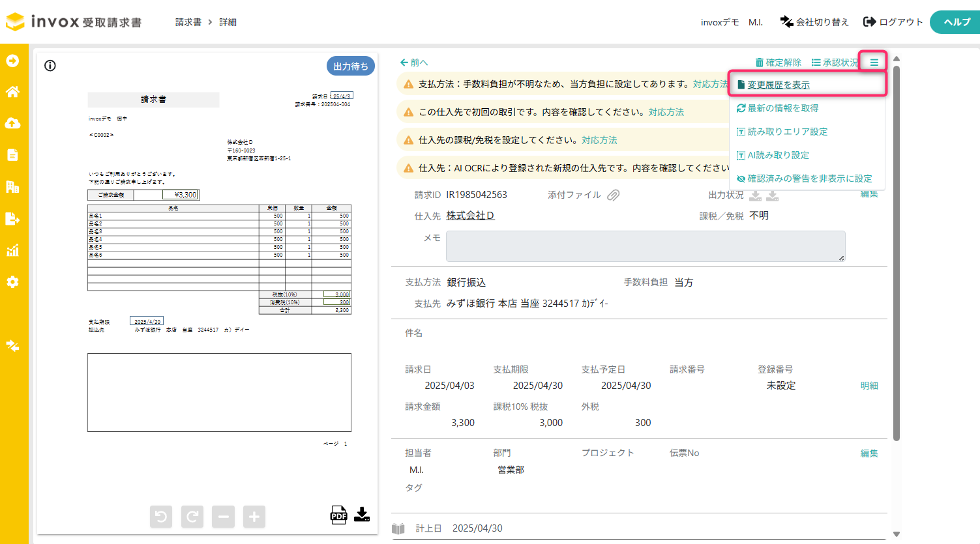Screen dimensions: 980x544
Task: Click the switch arrows icon in sidebar
Action: (12, 346)
